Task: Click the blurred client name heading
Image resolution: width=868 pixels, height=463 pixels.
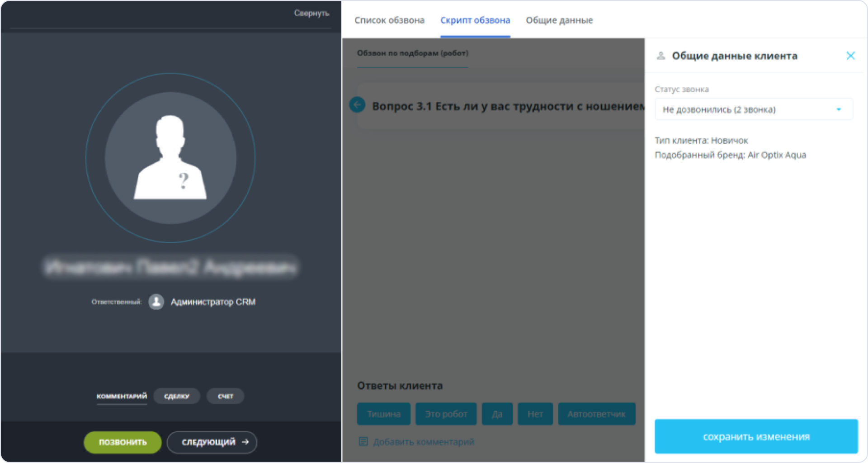Action: pos(170,267)
